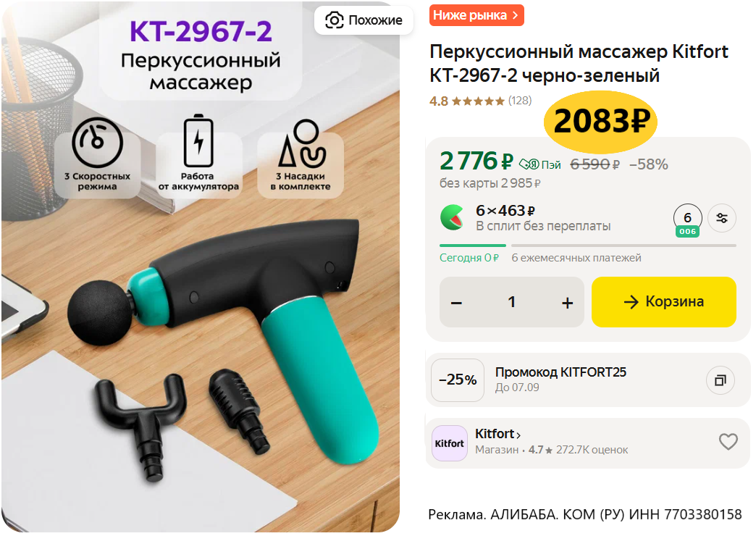Click the quantity field showing 1
This screenshot has height=536, width=756.
coord(511,302)
